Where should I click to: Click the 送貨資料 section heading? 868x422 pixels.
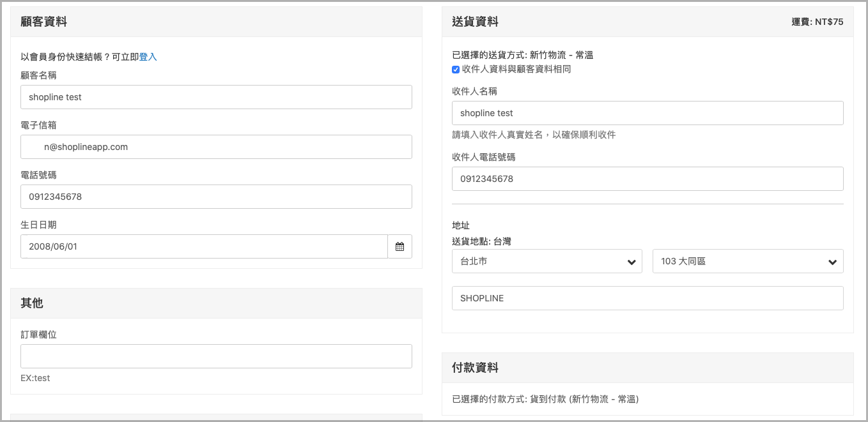[x=475, y=22]
